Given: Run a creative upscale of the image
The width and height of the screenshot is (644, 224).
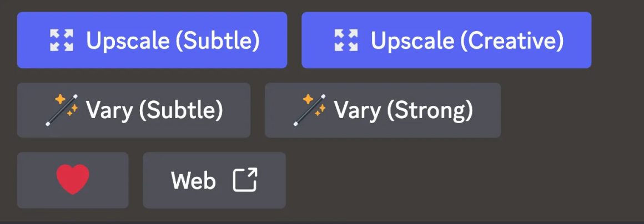Looking at the screenshot, I should tap(446, 40).
